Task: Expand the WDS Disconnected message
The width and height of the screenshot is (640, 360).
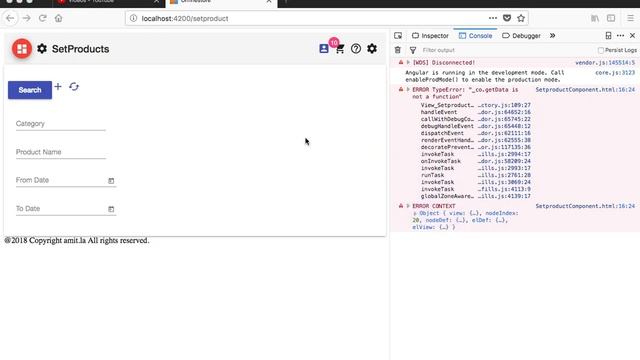Action: coord(408,62)
